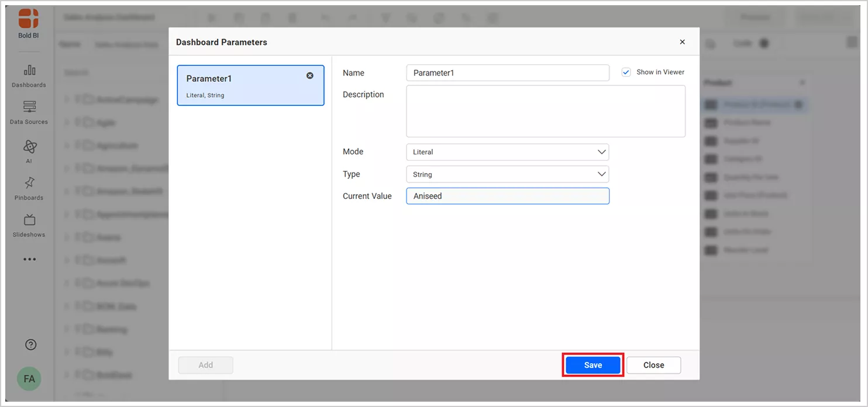
Task: Click the Close button in dialog footer
Action: tap(653, 365)
